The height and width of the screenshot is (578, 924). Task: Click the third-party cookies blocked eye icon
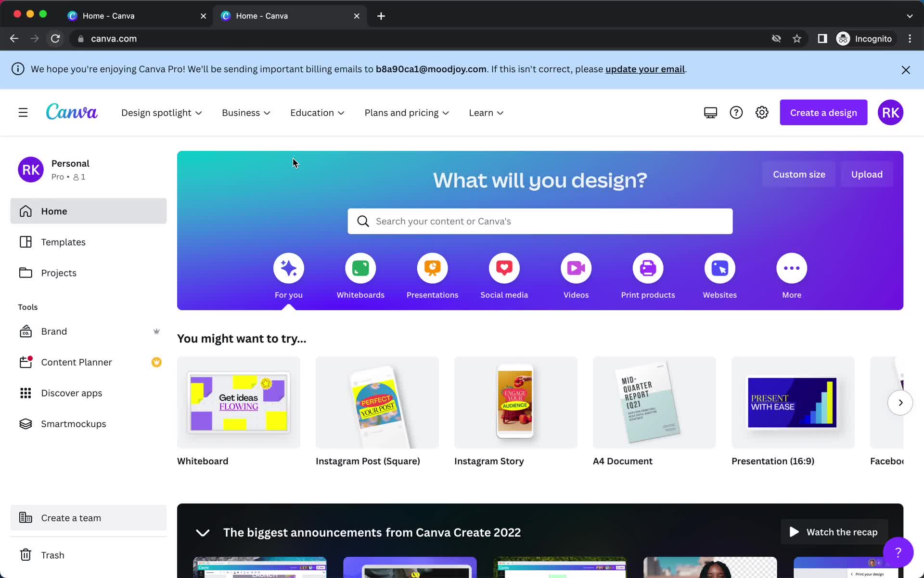pyautogui.click(x=776, y=39)
